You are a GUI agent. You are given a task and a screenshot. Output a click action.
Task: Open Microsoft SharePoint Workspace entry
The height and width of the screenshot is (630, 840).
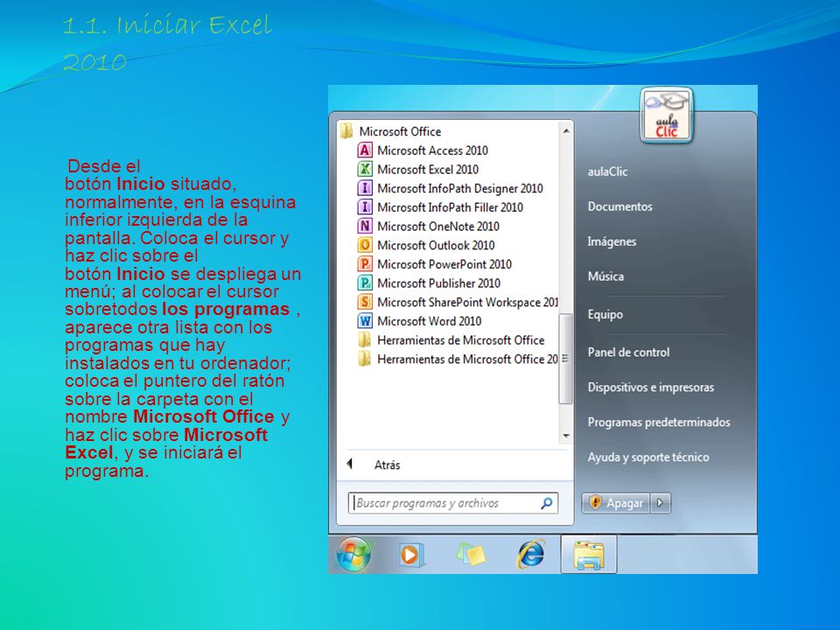coord(467,302)
